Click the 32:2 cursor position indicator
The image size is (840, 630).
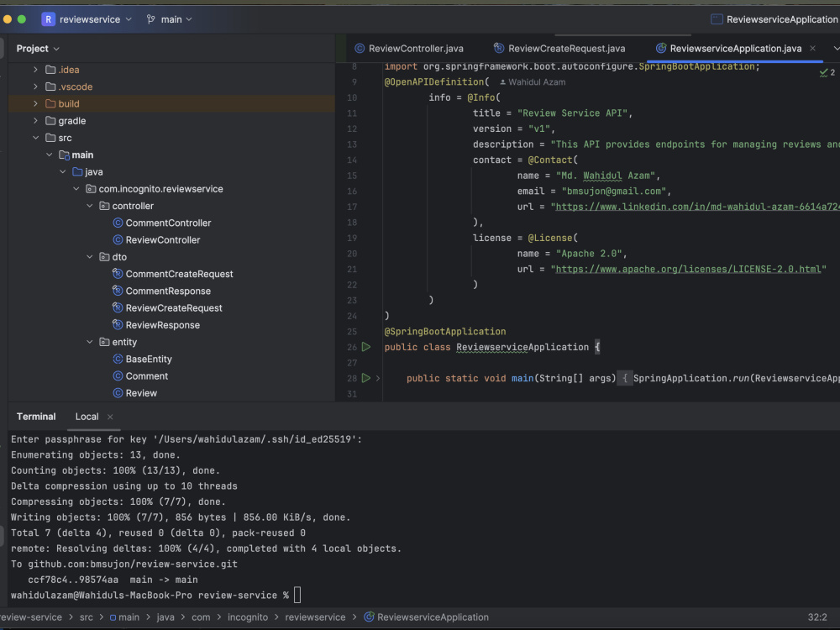817,617
